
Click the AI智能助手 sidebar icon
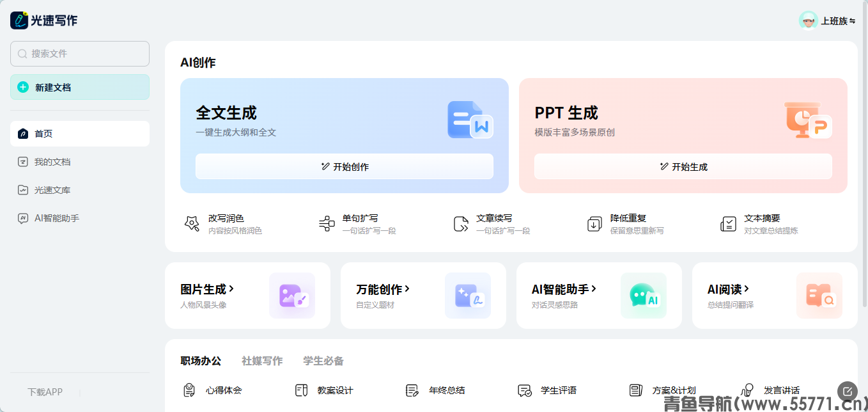23,218
